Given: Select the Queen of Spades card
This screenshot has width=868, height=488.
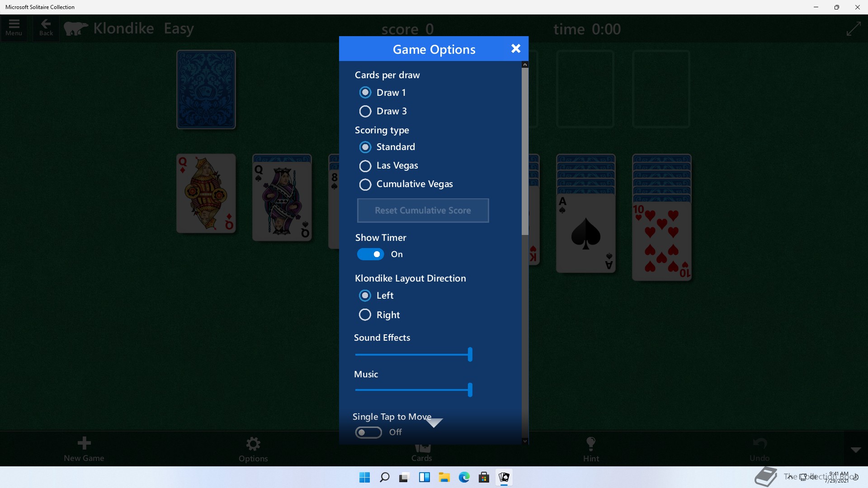Looking at the screenshot, I should point(282,201).
